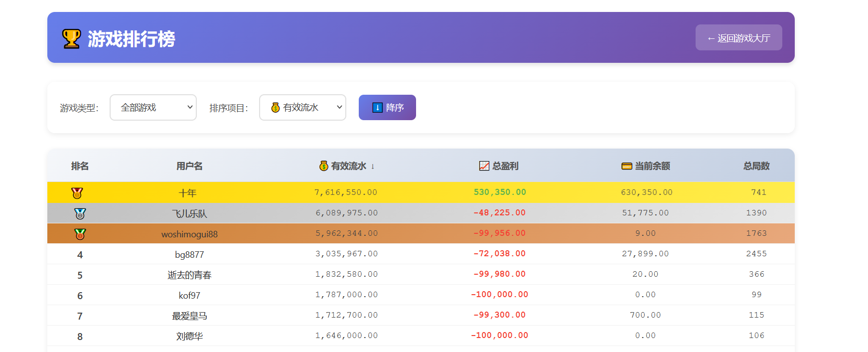Select the 刘德华 row in the ranking
This screenshot has width=868, height=352.
(x=189, y=337)
